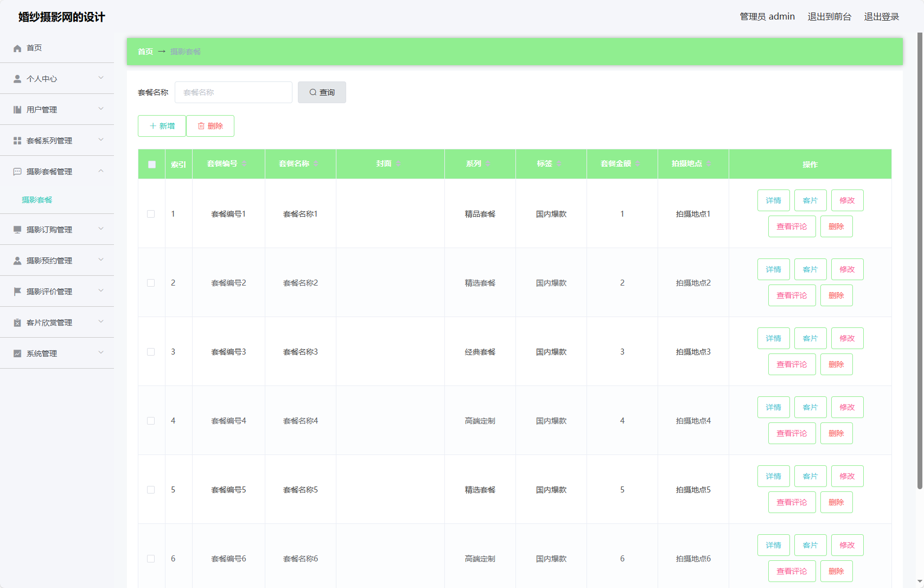Expand the 摄影预约管理 menu chevron

click(x=101, y=260)
